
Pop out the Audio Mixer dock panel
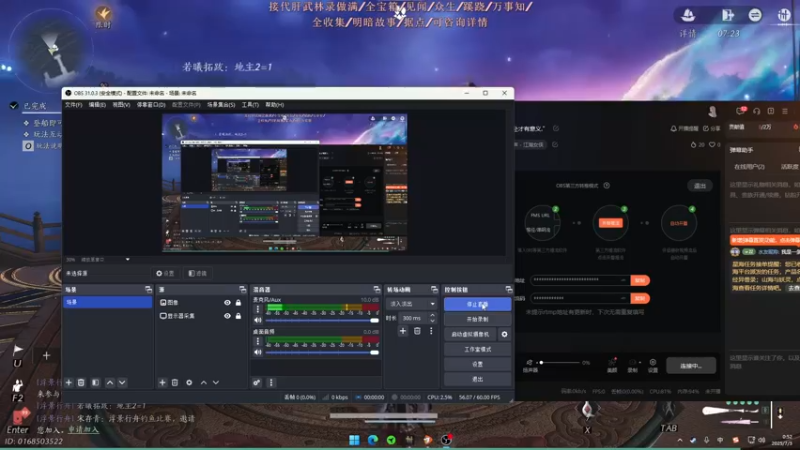click(377, 289)
